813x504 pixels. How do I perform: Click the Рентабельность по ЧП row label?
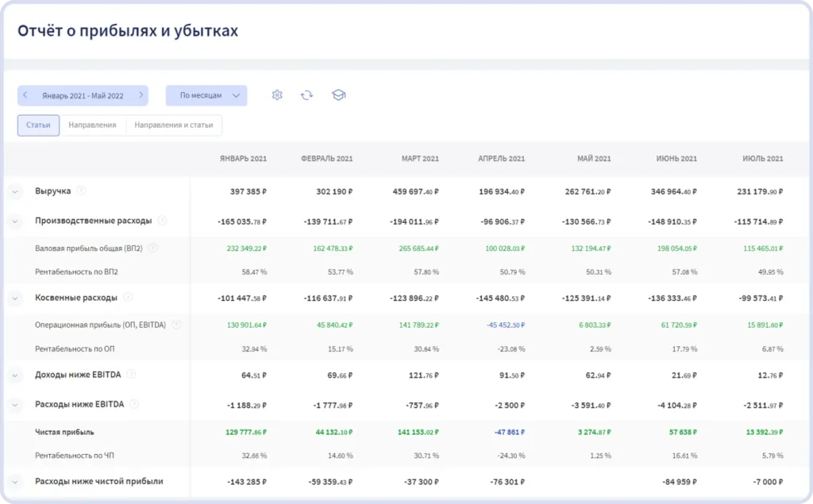point(74,456)
